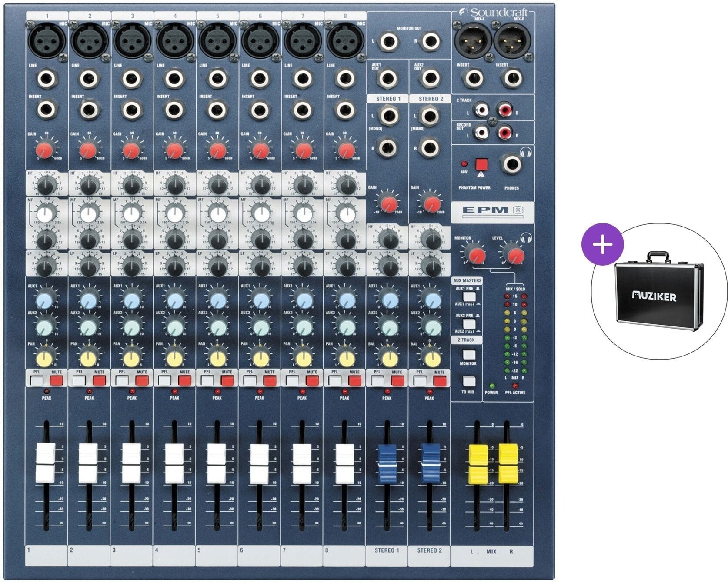Viewport: 728px width, 583px height.
Task: Click the channel 3 INSERT jack
Action: pyautogui.click(x=131, y=110)
